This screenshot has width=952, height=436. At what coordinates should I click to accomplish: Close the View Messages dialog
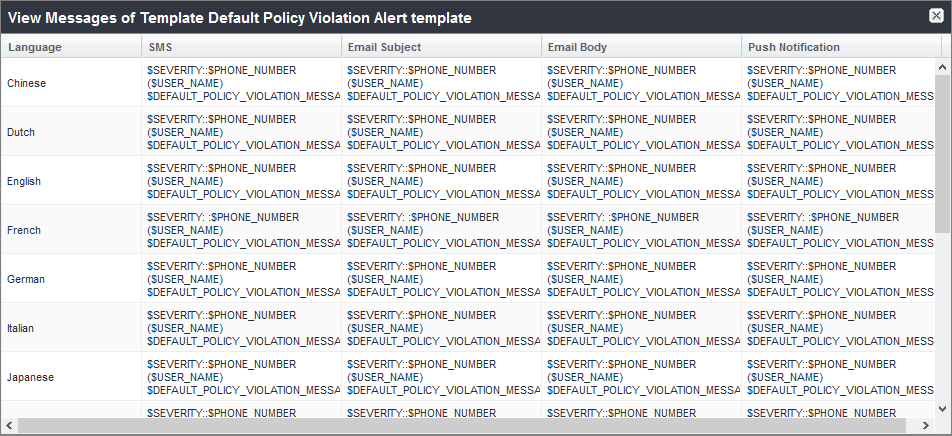[x=935, y=16]
